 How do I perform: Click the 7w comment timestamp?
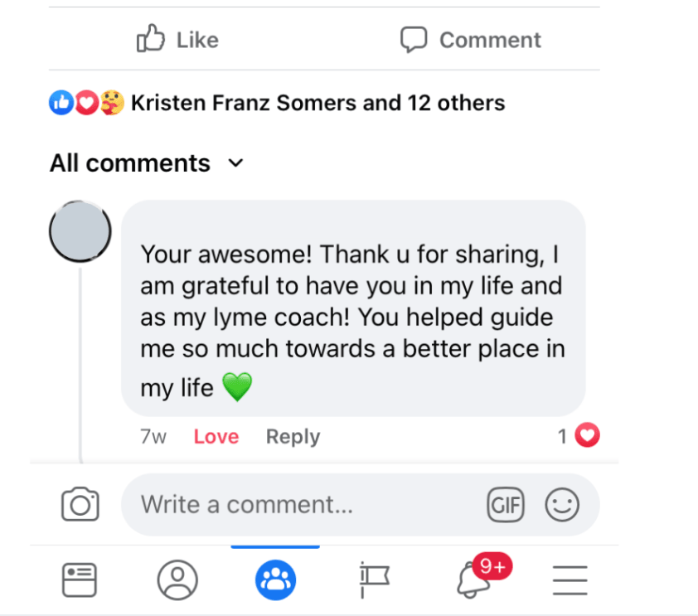(x=153, y=437)
